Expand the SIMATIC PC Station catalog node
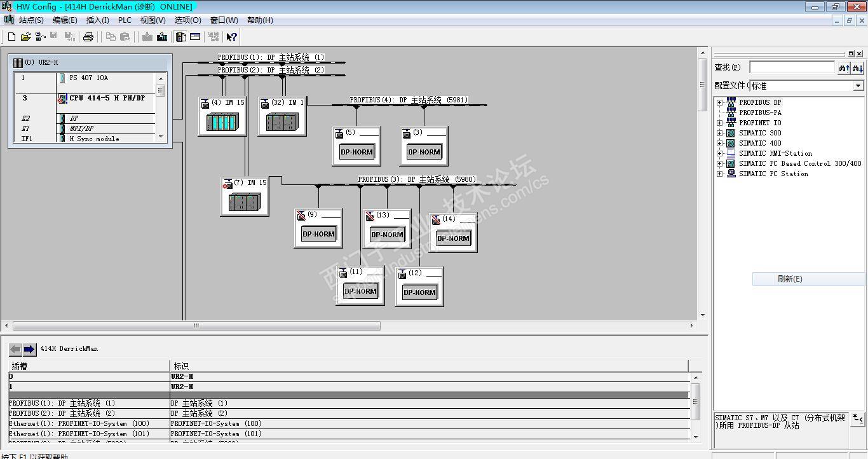This screenshot has width=868, height=459. 719,174
